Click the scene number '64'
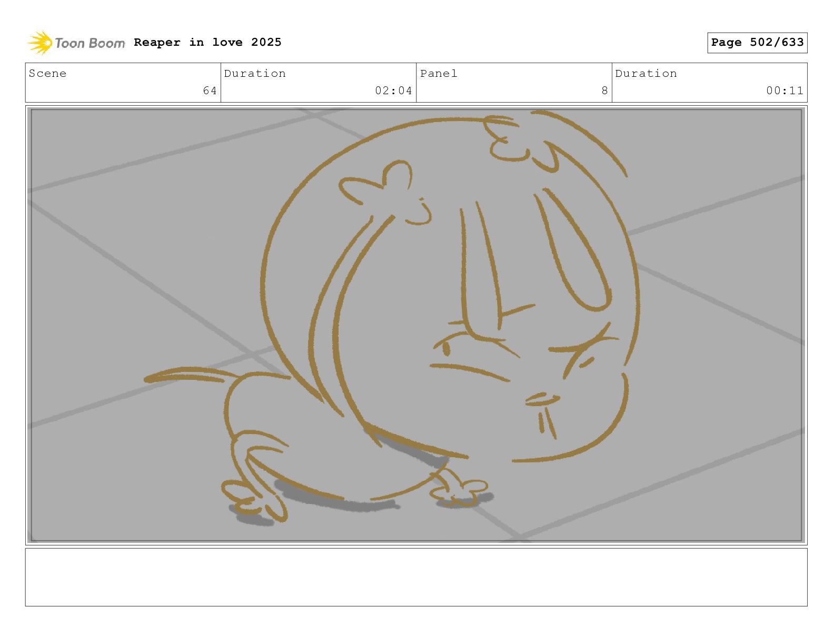This screenshot has height=644, width=834. click(210, 90)
